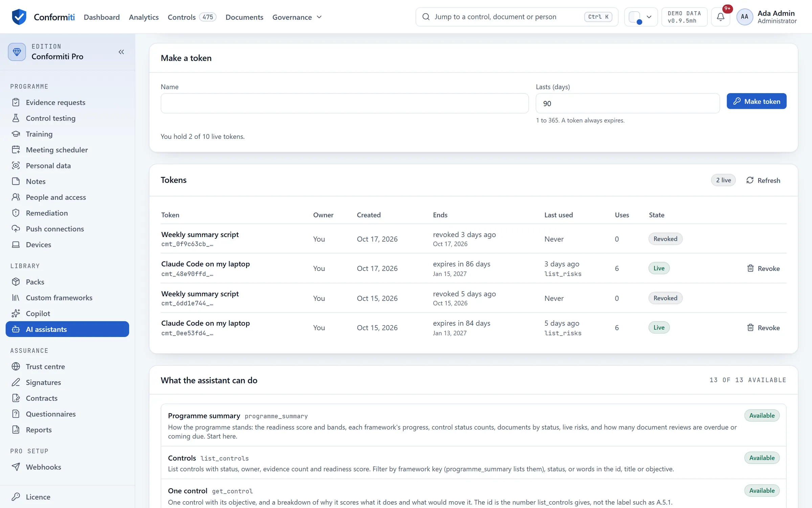Open Remediation shield icon
This screenshot has height=508, width=812.
tap(16, 213)
